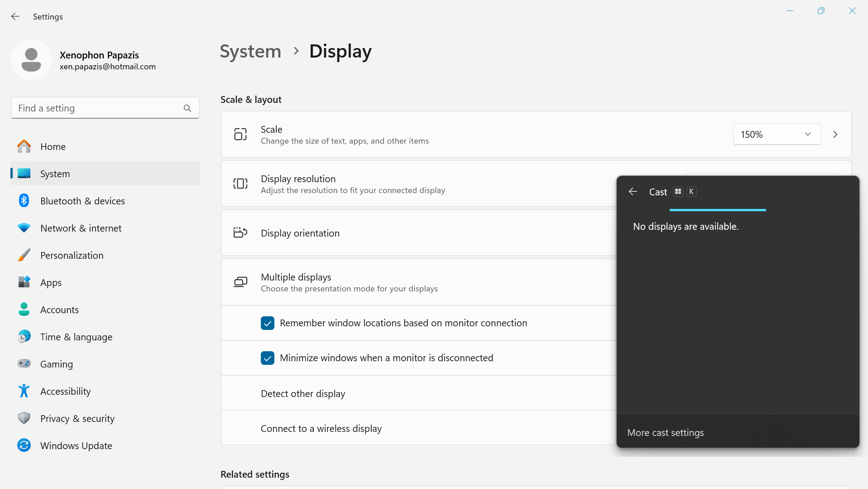Image resolution: width=868 pixels, height=489 pixels.
Task: Click the Time & language globe icon
Action: point(24,337)
